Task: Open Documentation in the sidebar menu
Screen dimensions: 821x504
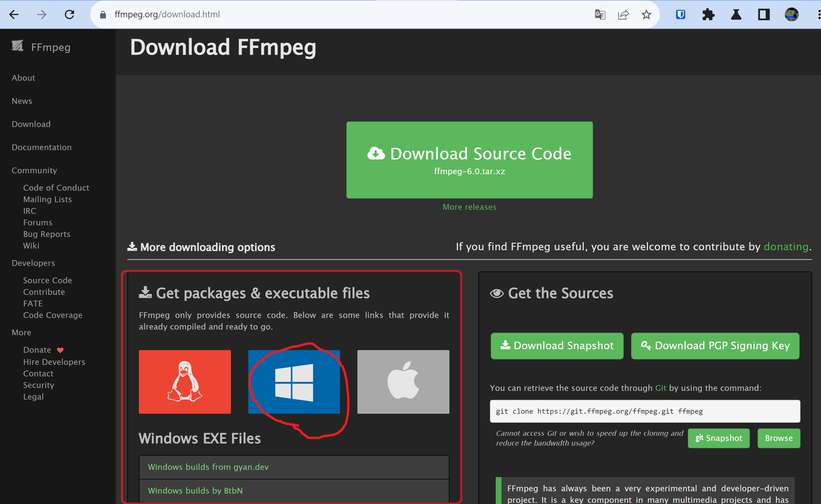Action: (x=42, y=147)
